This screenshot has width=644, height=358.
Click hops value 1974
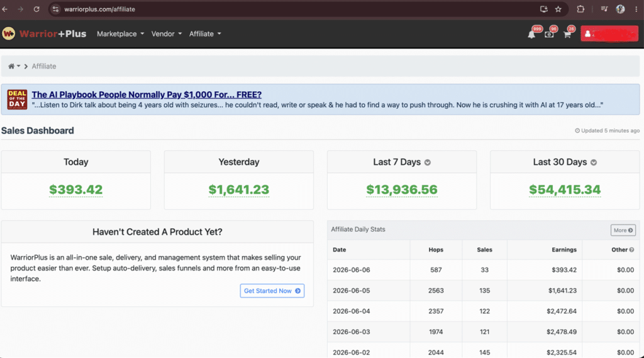pos(436,332)
